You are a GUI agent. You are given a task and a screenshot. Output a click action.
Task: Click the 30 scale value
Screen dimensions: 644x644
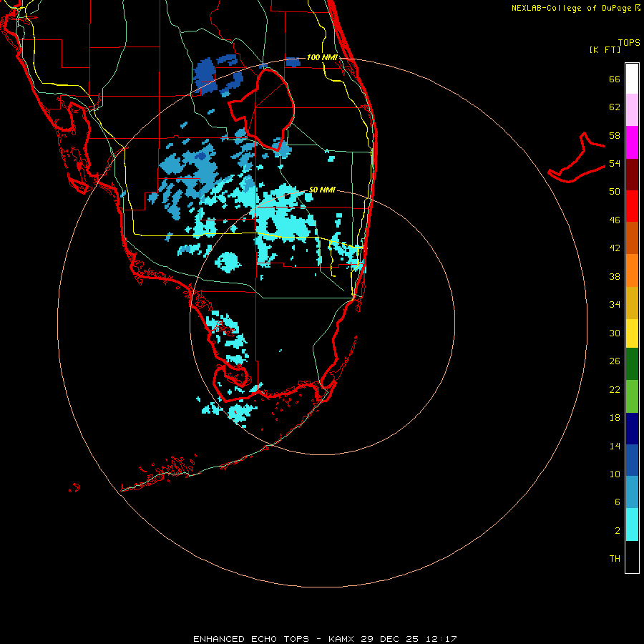(x=615, y=333)
